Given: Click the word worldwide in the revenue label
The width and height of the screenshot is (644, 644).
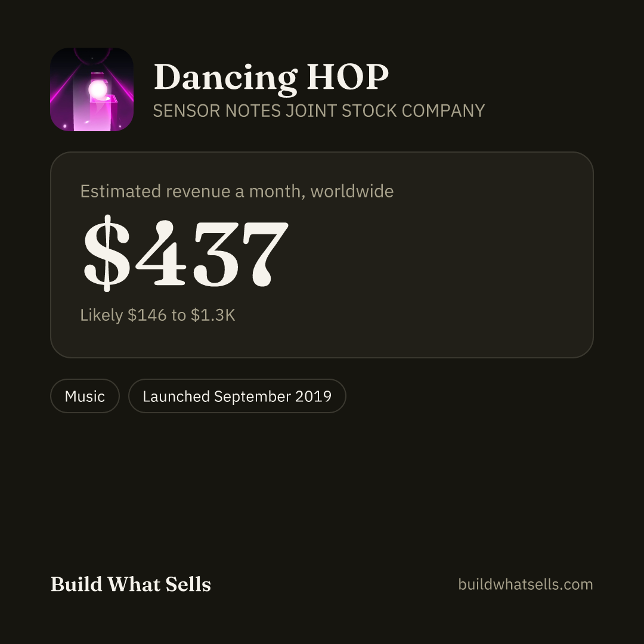Looking at the screenshot, I should [x=352, y=191].
